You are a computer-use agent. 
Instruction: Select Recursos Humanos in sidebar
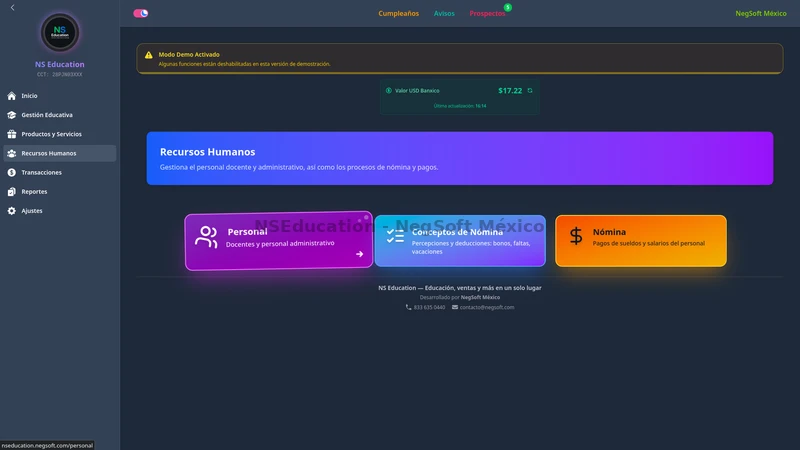(x=60, y=153)
